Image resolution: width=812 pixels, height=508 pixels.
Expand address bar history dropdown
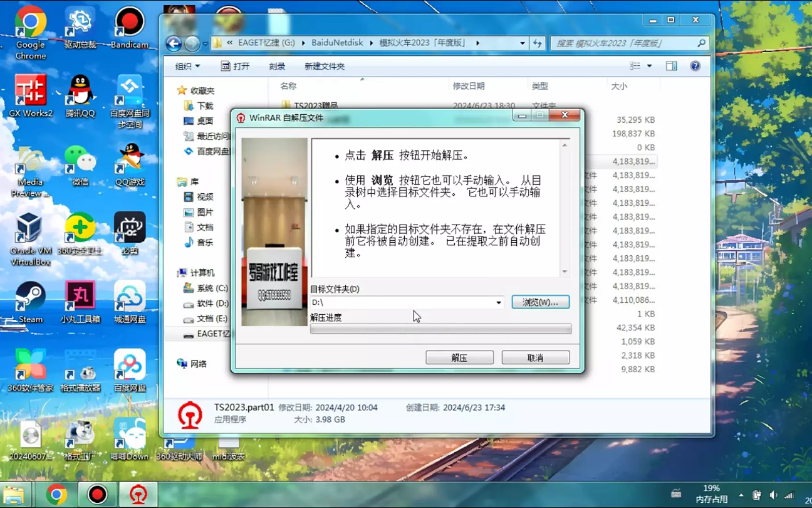pyautogui.click(x=523, y=43)
